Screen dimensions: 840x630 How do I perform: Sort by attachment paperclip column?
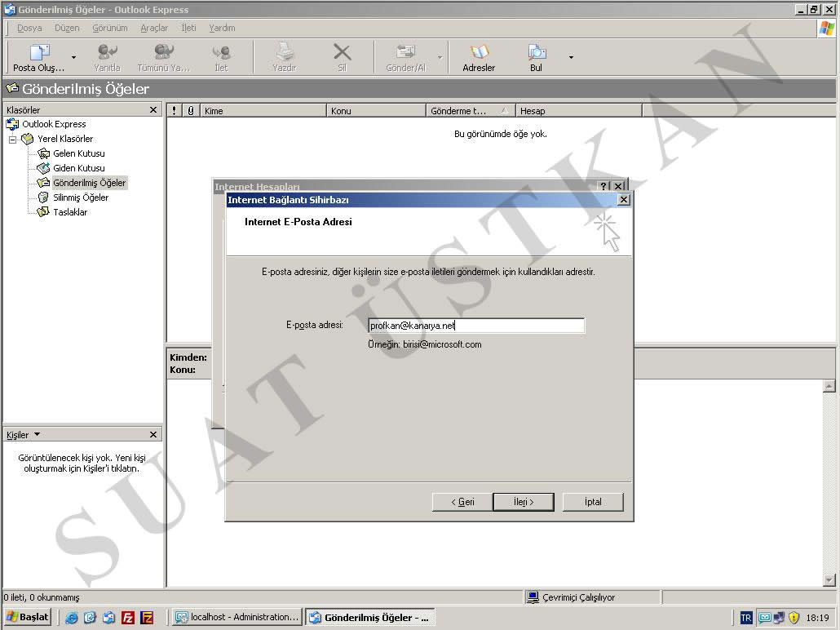pyautogui.click(x=191, y=110)
